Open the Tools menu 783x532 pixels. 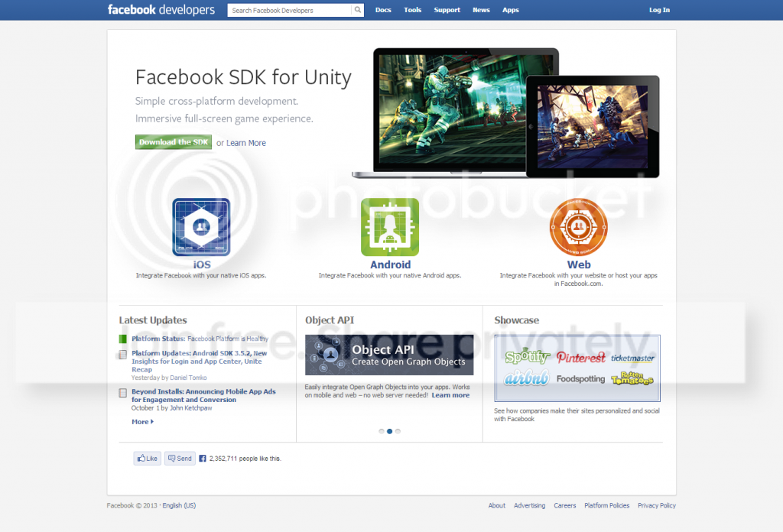[x=412, y=10]
